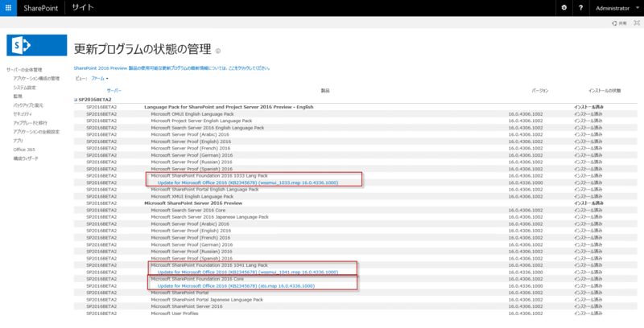Open Office 365 in the left navigation
This screenshot has width=644, height=328.
[23, 150]
